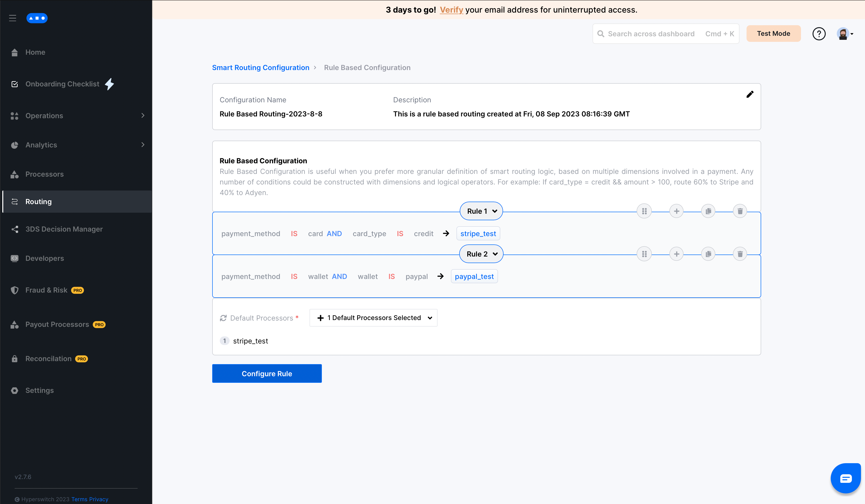Expand the Rule 1 dropdown
The width and height of the screenshot is (865, 504).
click(481, 211)
